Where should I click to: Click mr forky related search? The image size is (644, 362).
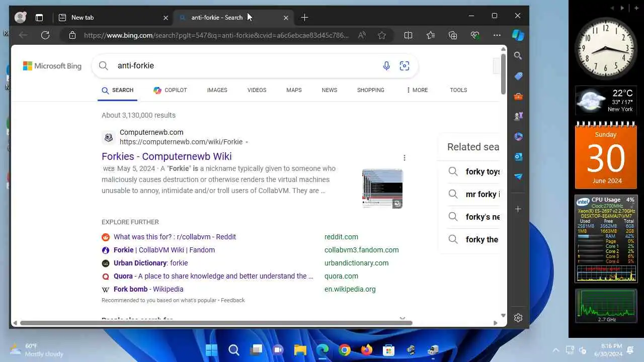[x=474, y=194]
